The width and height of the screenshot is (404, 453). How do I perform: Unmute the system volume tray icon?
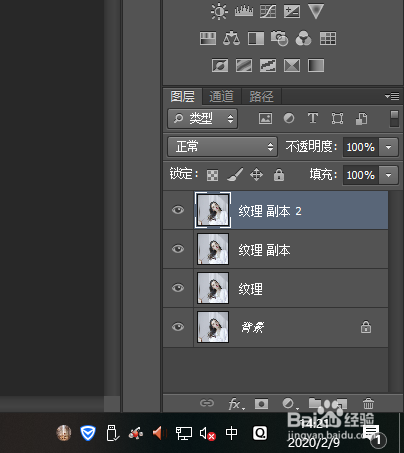pos(207,434)
